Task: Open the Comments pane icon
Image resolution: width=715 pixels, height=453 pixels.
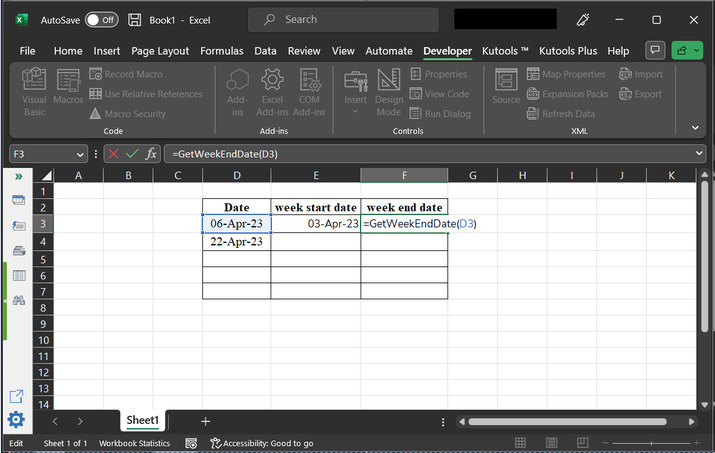Action: pos(656,51)
